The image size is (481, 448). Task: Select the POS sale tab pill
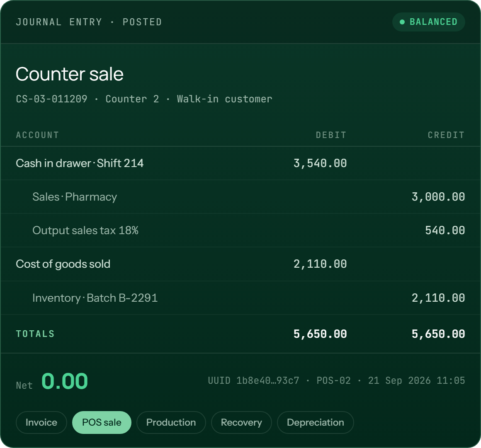102,423
